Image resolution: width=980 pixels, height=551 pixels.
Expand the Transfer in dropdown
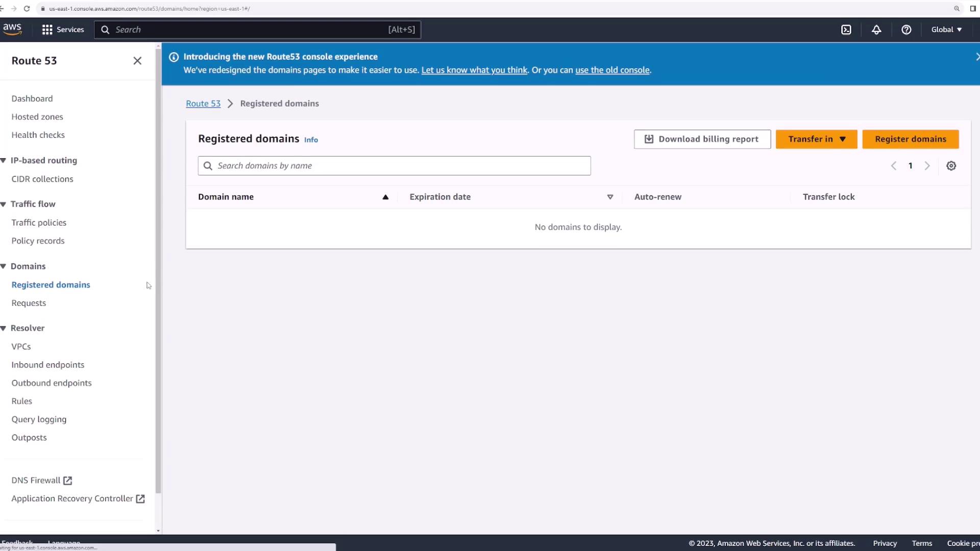point(816,139)
